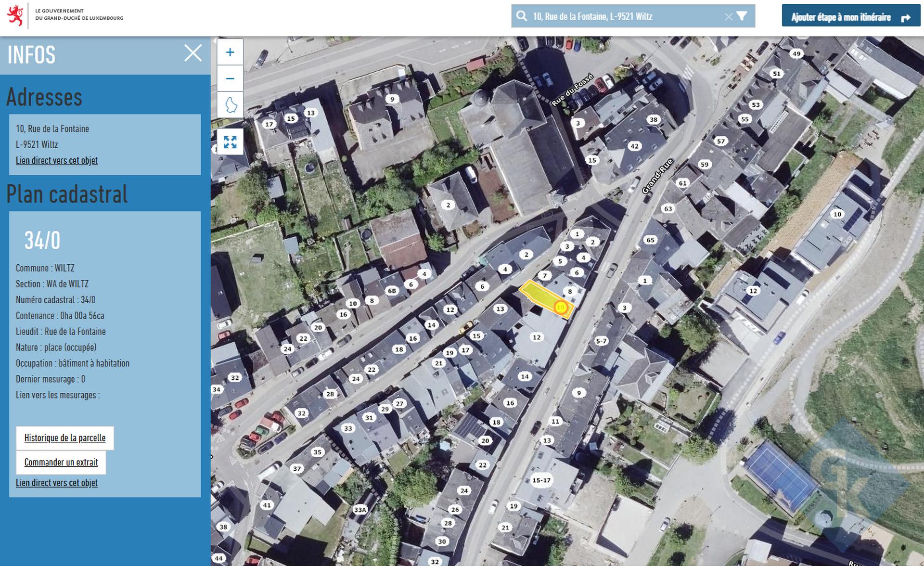Click Ajouter étape à mon itinéraire

[x=850, y=16]
